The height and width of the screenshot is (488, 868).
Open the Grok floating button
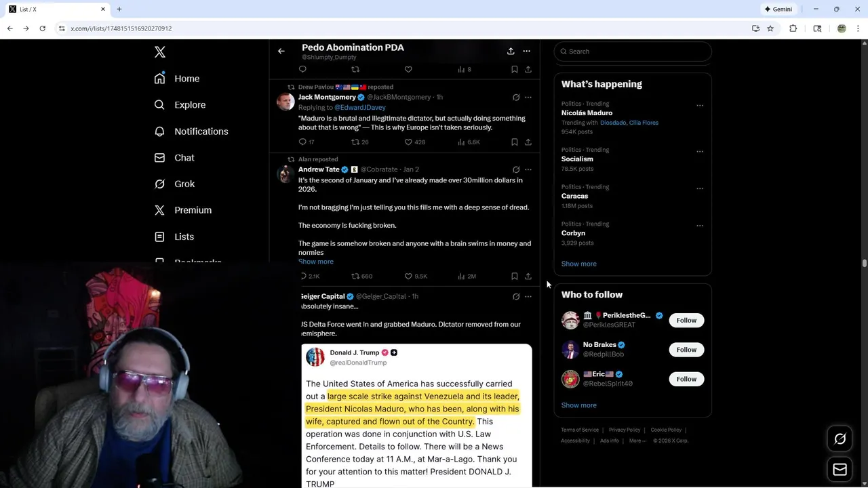[840, 439]
